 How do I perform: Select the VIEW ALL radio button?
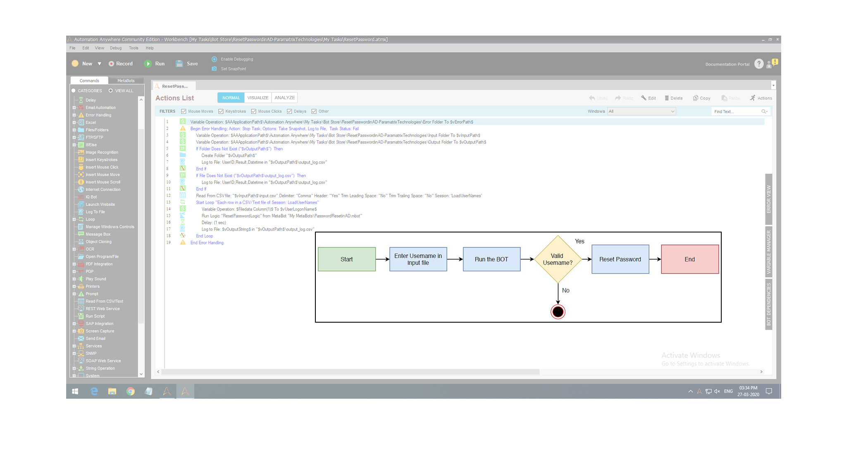[111, 91]
